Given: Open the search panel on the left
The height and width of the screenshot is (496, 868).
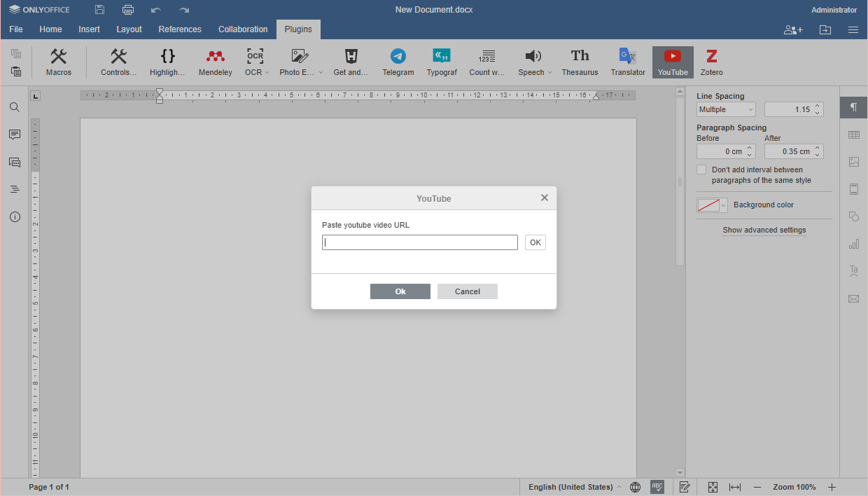Looking at the screenshot, I should (x=15, y=107).
